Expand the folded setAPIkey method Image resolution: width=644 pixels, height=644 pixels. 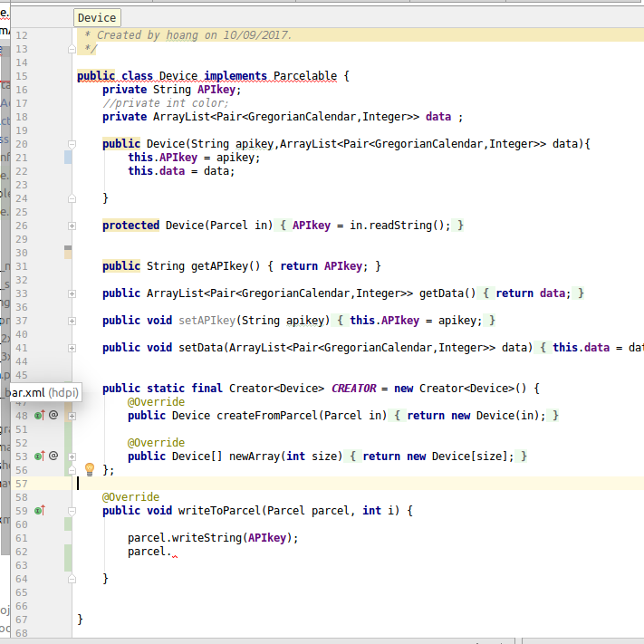pyautogui.click(x=72, y=321)
